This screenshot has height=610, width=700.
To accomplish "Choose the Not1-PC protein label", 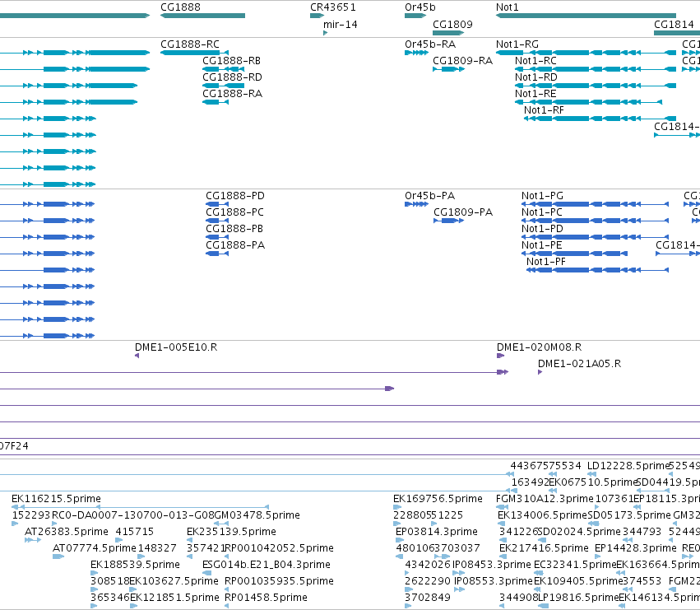I will 542,212.
